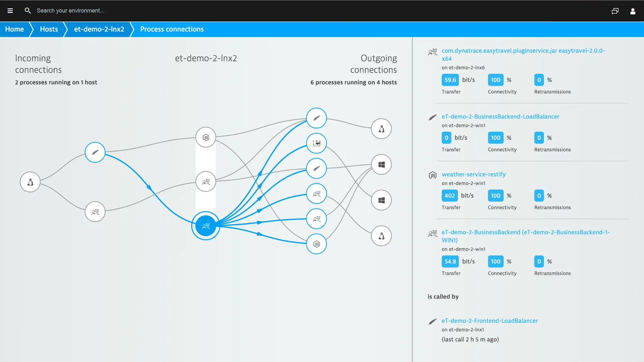Select the incoming Apache feather process node
The image size is (644, 362).
coord(95,152)
